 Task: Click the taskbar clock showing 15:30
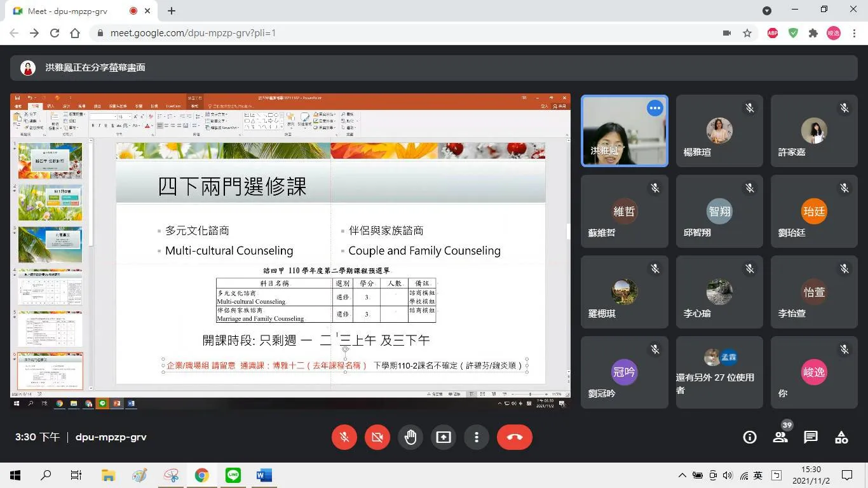pos(811,475)
